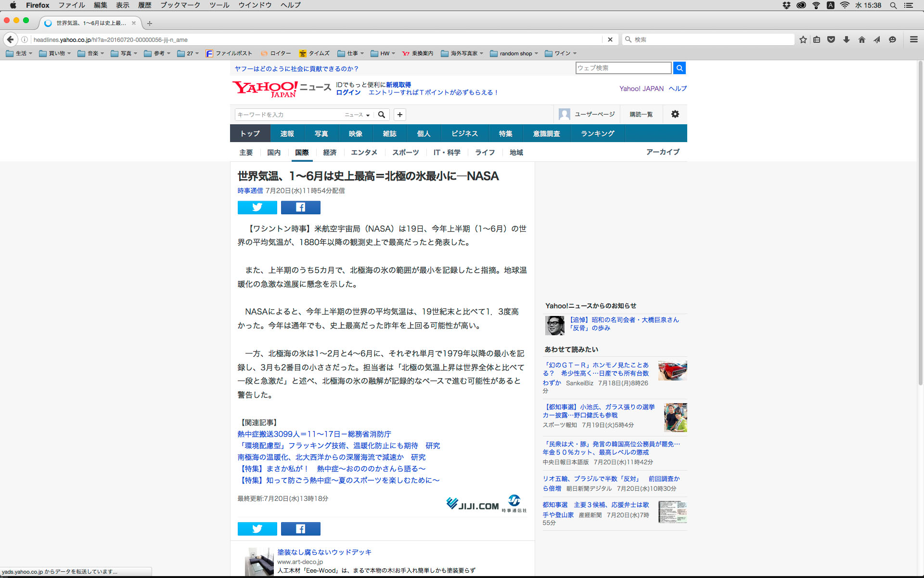Expand the ニュース category dropdown in search box
Screen dimensions: 924x578
pos(357,115)
